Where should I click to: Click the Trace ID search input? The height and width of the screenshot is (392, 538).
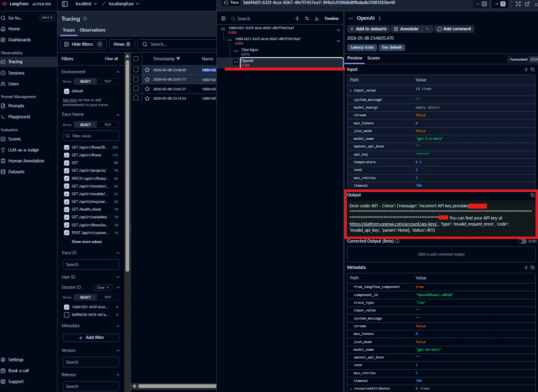pyautogui.click(x=91, y=264)
